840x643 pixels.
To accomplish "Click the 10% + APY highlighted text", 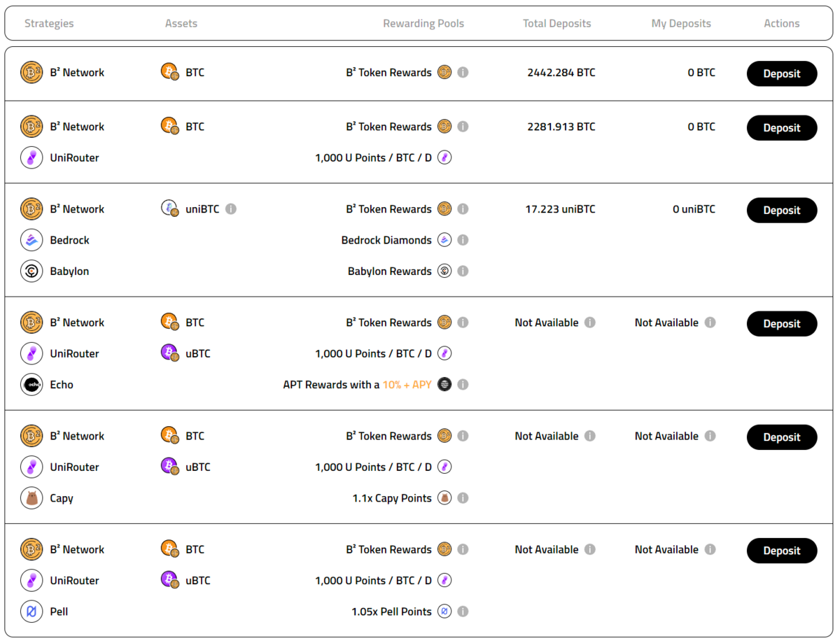I will [x=407, y=385].
